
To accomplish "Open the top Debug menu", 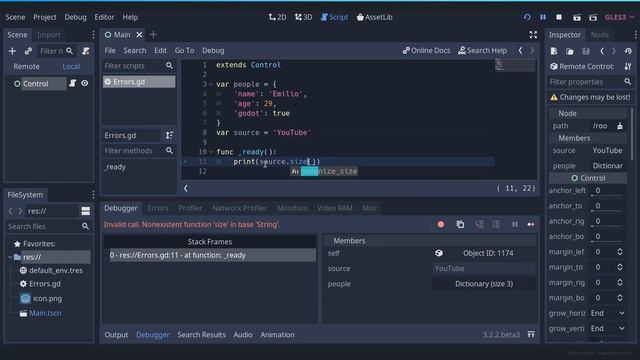I will click(x=75, y=17).
